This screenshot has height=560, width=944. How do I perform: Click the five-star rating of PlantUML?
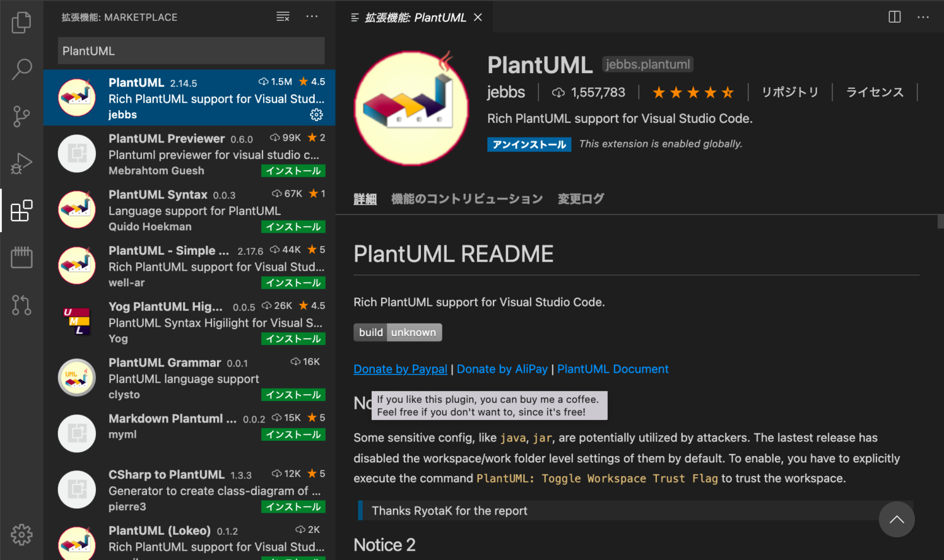pos(693,93)
